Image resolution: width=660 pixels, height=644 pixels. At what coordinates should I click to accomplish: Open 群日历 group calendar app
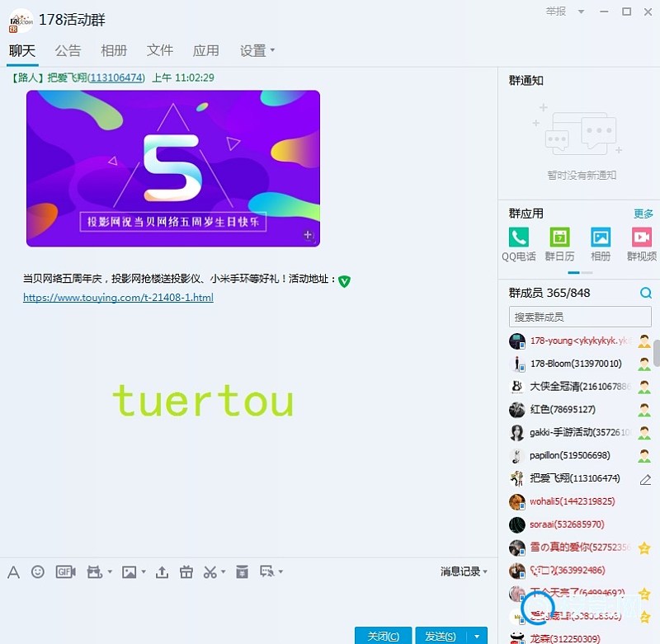[560, 237]
